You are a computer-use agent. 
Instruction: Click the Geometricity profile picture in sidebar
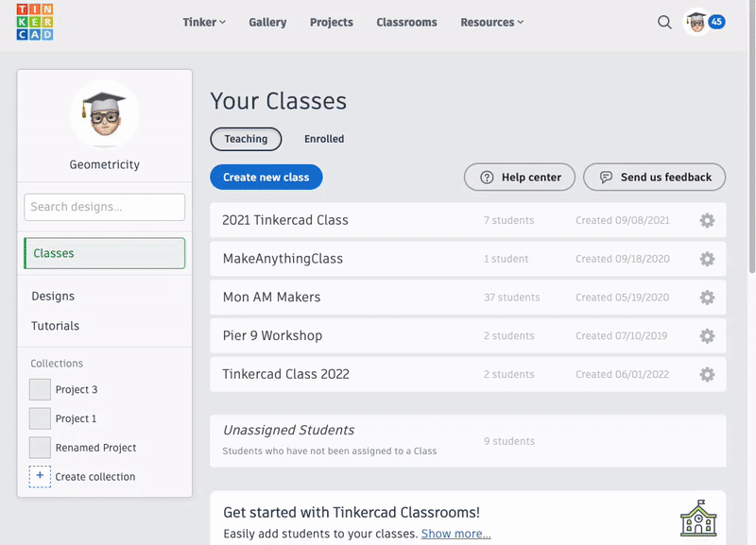[x=105, y=114]
